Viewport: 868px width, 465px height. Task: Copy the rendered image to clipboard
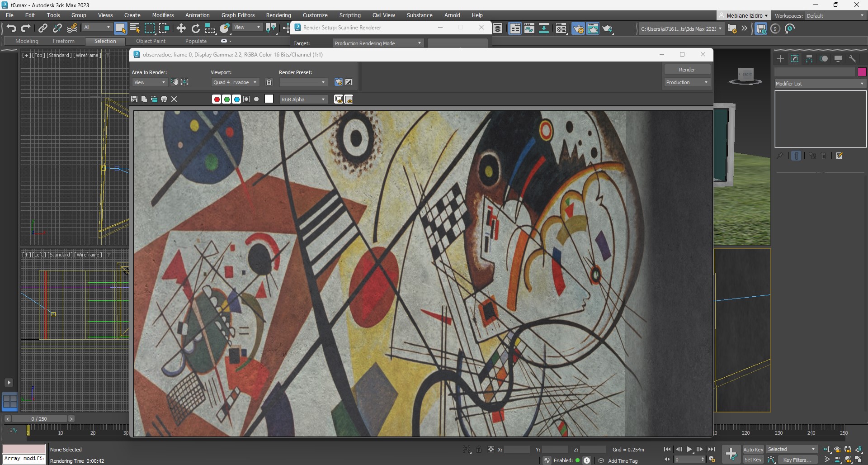coord(144,99)
